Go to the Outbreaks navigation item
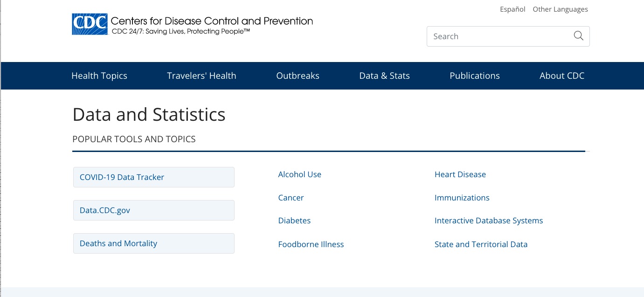 [298, 76]
